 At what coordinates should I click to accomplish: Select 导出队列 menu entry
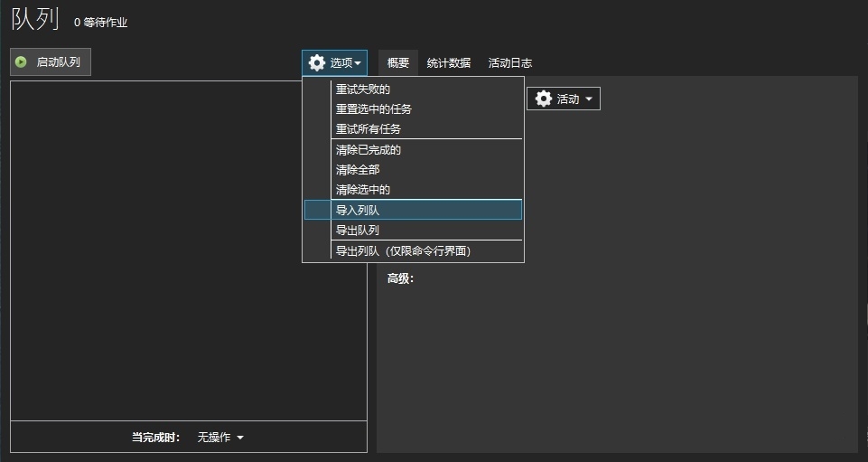[x=413, y=230]
